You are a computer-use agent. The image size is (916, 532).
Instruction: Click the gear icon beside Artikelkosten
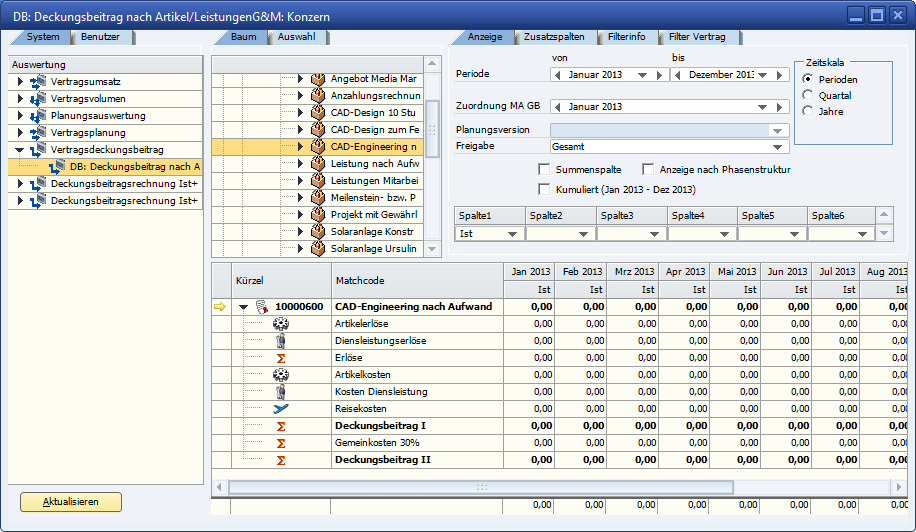[x=281, y=375]
